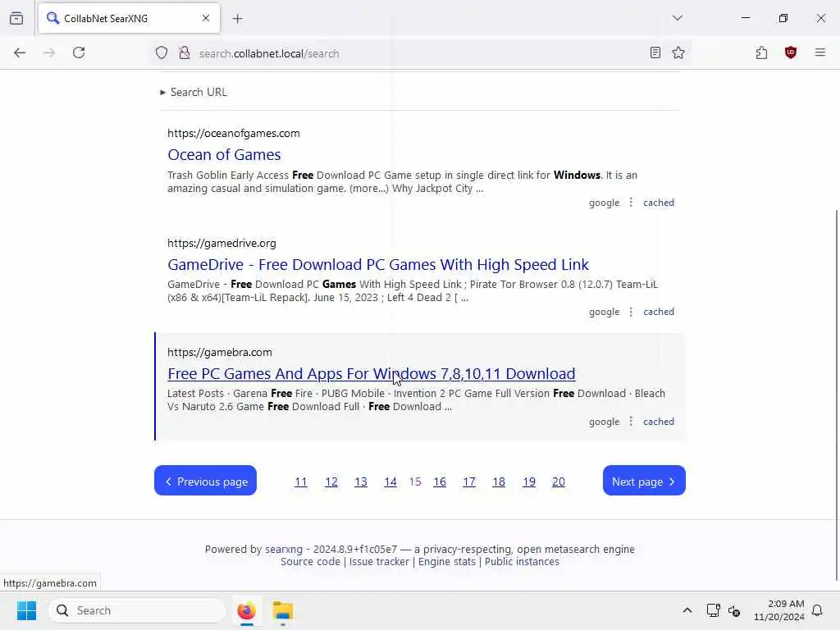Screen dimensions: 840x630
Task: Open cached copy of gamebra result
Action: click(659, 422)
